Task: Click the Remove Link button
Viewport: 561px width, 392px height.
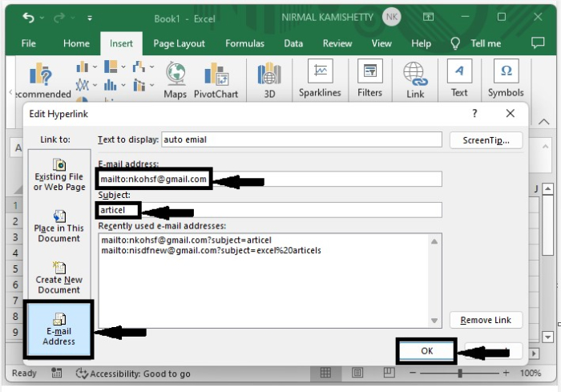Action: [x=486, y=320]
